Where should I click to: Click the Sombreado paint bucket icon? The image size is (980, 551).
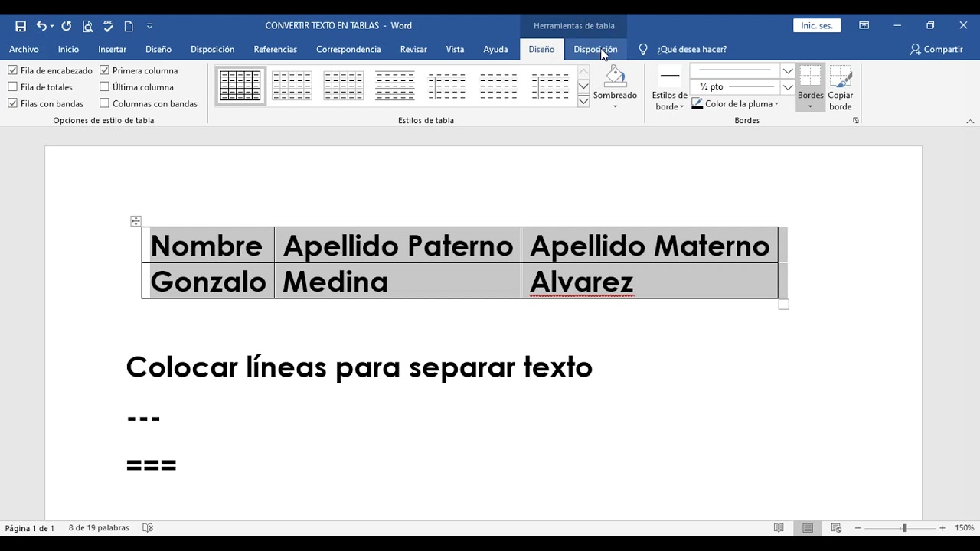click(x=615, y=77)
